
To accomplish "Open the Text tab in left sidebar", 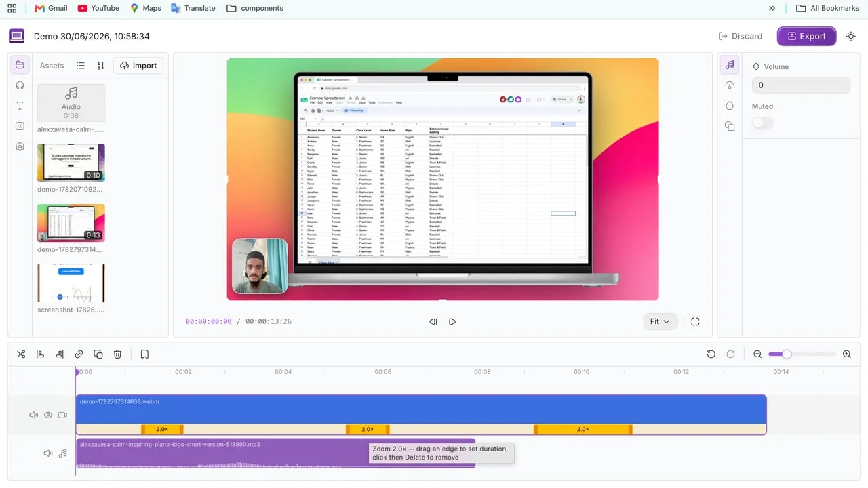I will click(20, 106).
